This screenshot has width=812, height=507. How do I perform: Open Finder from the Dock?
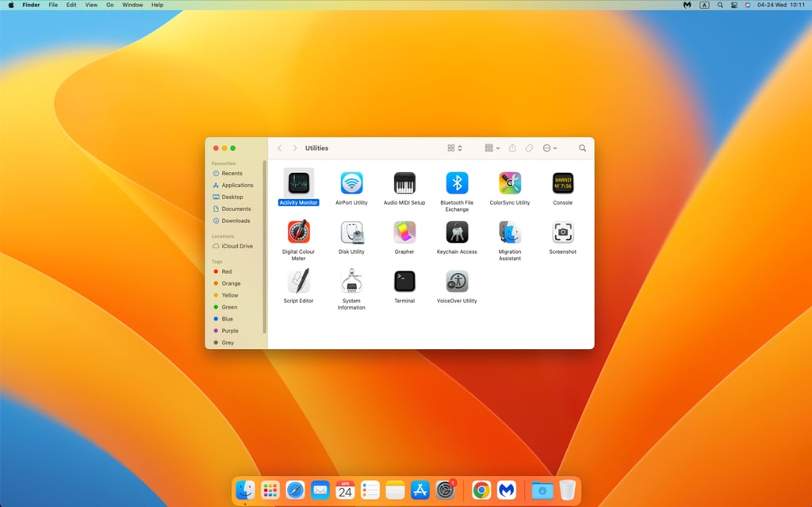pyautogui.click(x=245, y=490)
